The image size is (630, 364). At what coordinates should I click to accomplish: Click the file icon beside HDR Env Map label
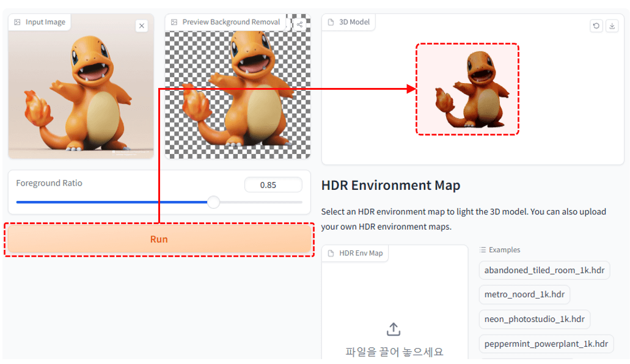(331, 253)
